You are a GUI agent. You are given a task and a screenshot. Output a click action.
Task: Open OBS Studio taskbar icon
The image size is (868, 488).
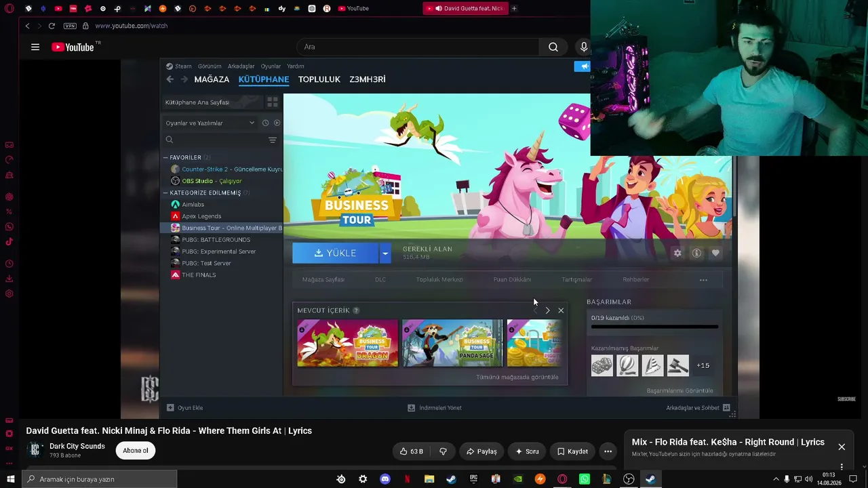629,479
